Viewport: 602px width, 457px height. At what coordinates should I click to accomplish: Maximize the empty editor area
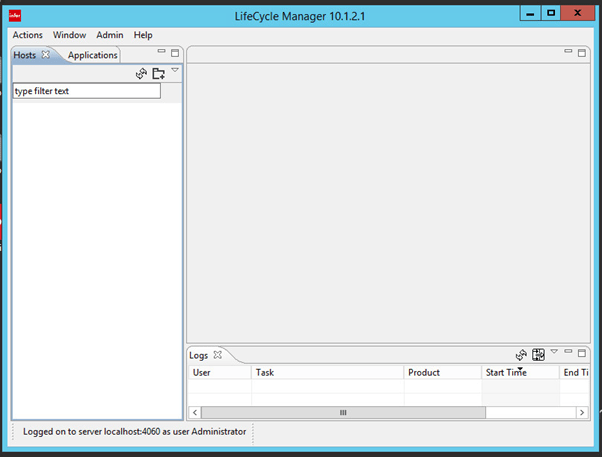pos(583,51)
